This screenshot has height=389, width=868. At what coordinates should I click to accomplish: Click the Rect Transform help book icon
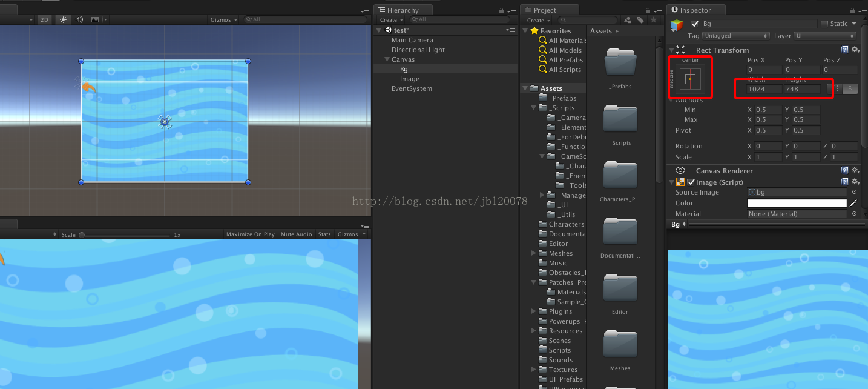(x=845, y=50)
